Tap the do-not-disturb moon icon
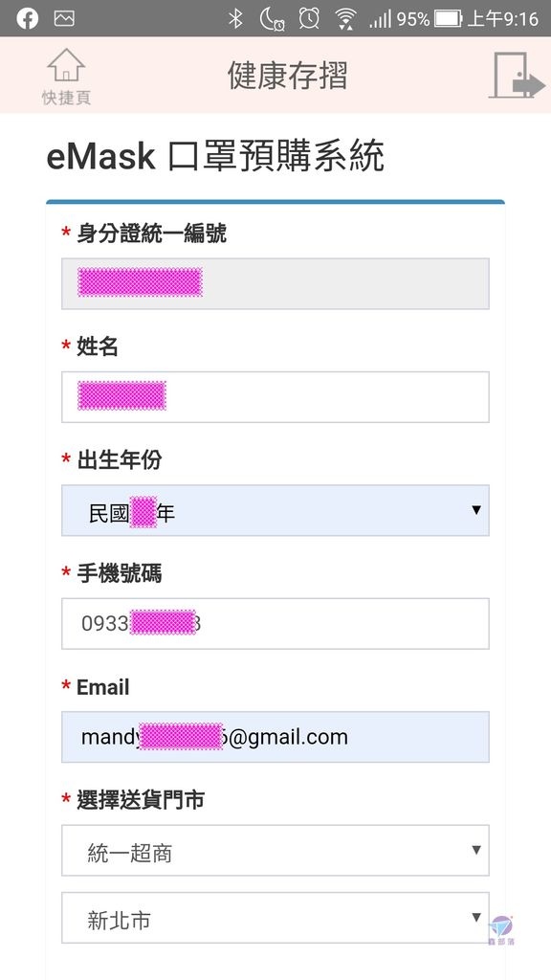Image resolution: width=551 pixels, height=980 pixels. click(x=272, y=19)
